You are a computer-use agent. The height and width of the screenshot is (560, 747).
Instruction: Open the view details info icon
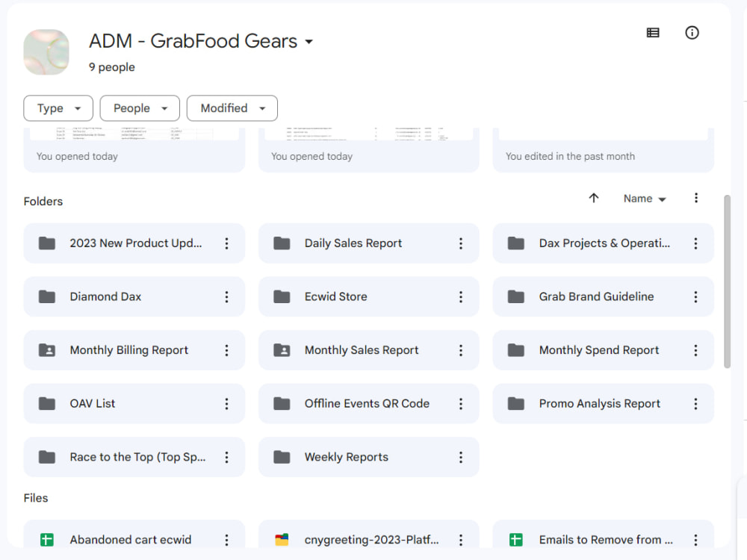point(692,32)
